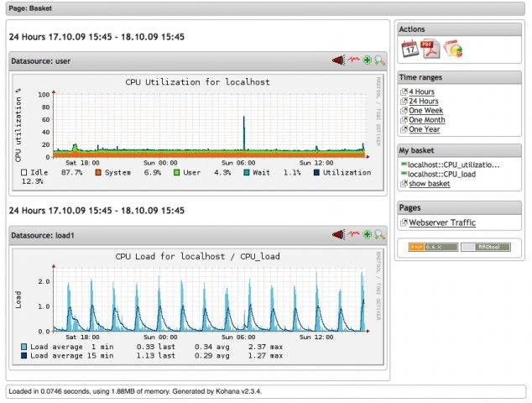Switch to the One Week time range

[x=426, y=111]
